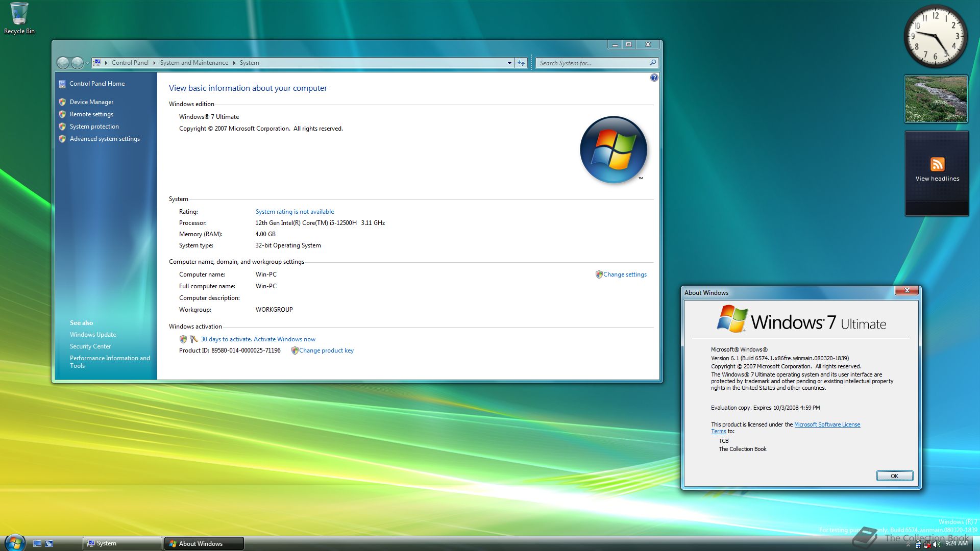
Task: Click Control Panel in the breadcrumb
Action: [130, 63]
